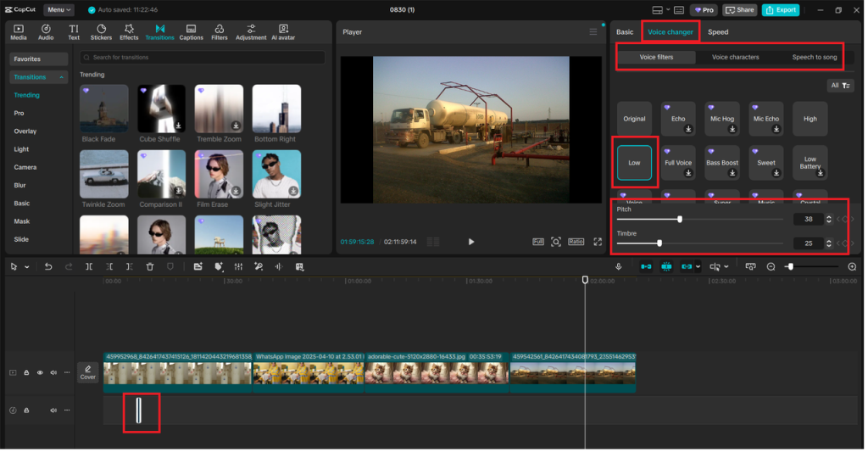Open audio track more options
The width and height of the screenshot is (868, 458).
pos(67,411)
